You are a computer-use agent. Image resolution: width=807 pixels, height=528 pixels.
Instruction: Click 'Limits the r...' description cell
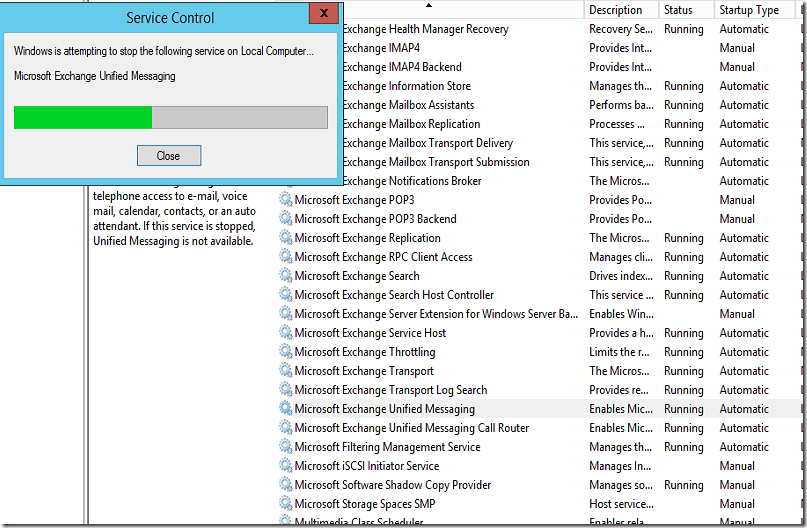click(x=619, y=352)
